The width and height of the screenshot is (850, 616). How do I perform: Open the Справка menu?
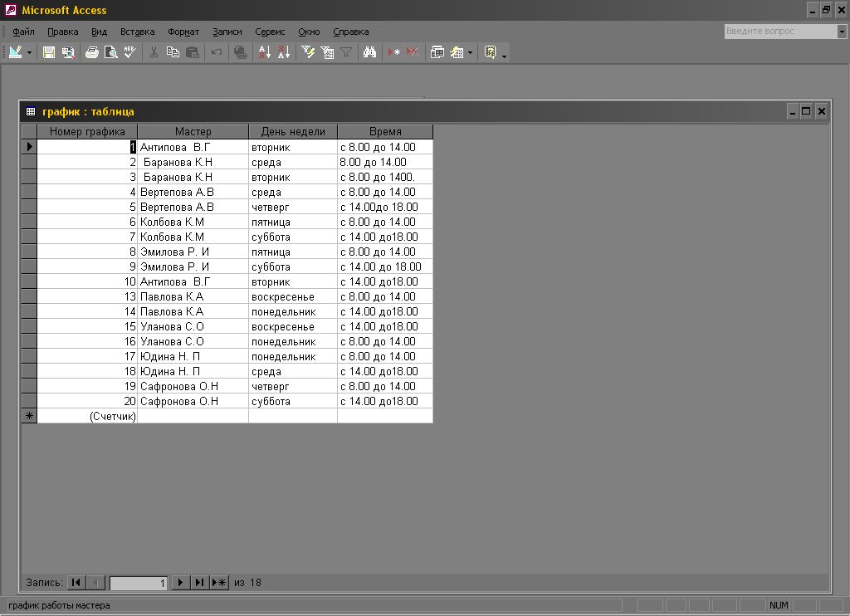(351, 32)
